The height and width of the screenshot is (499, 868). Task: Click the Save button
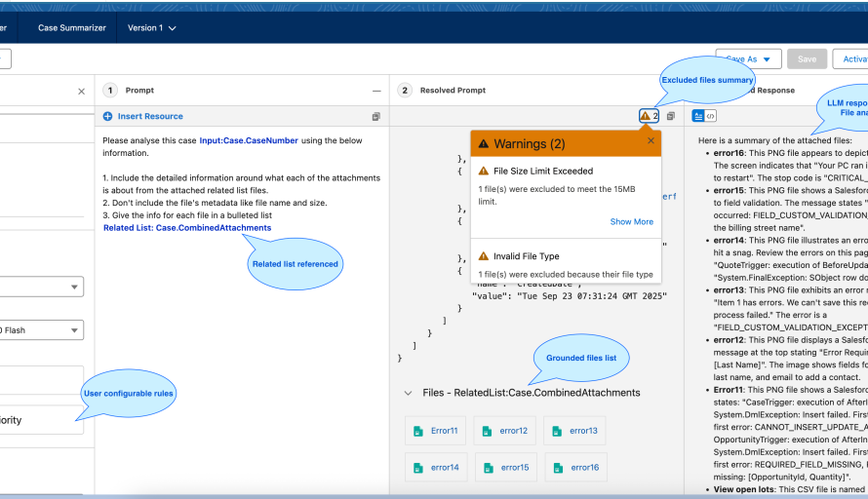[807, 59]
